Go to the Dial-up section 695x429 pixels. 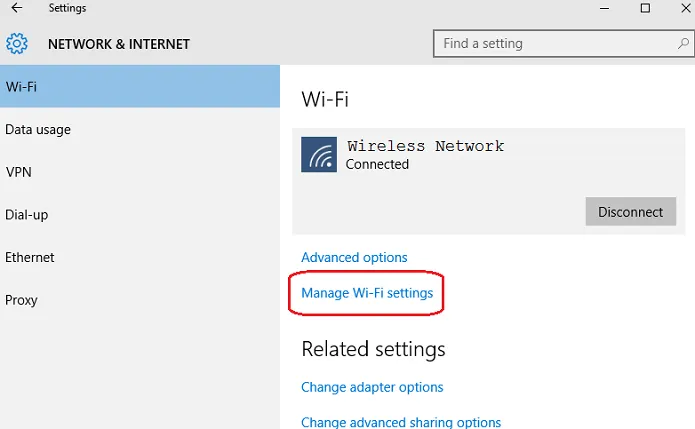click(x=27, y=215)
